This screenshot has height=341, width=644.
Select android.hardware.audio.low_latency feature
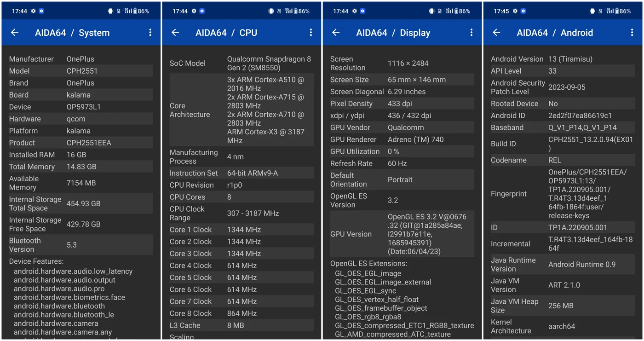[73, 272]
